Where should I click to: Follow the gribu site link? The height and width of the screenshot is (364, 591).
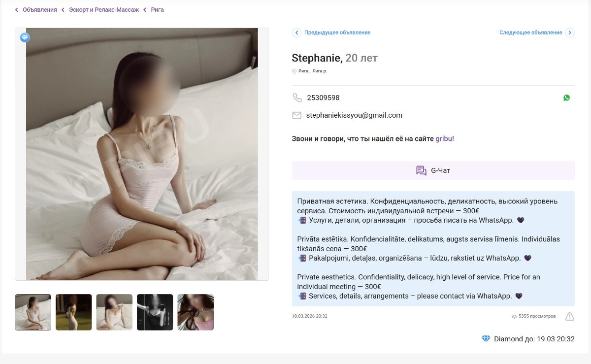pyautogui.click(x=444, y=139)
